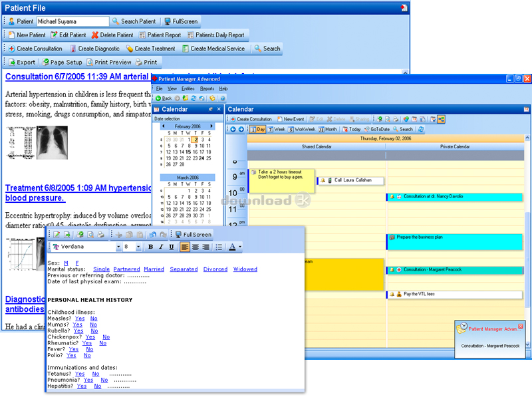This screenshot has width=532, height=399.
Task: Click the chest X-ray thumbnail under Consultation
Action: coord(53,142)
